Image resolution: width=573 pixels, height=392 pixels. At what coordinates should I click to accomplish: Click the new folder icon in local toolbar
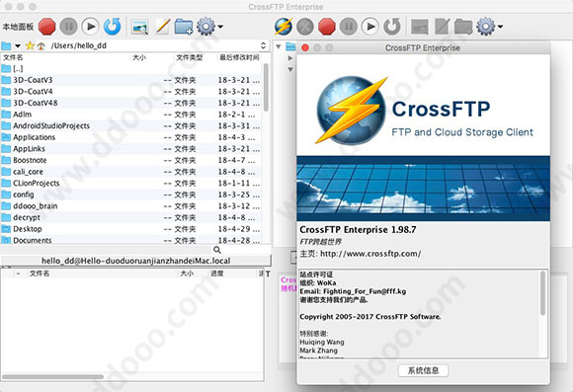184,27
